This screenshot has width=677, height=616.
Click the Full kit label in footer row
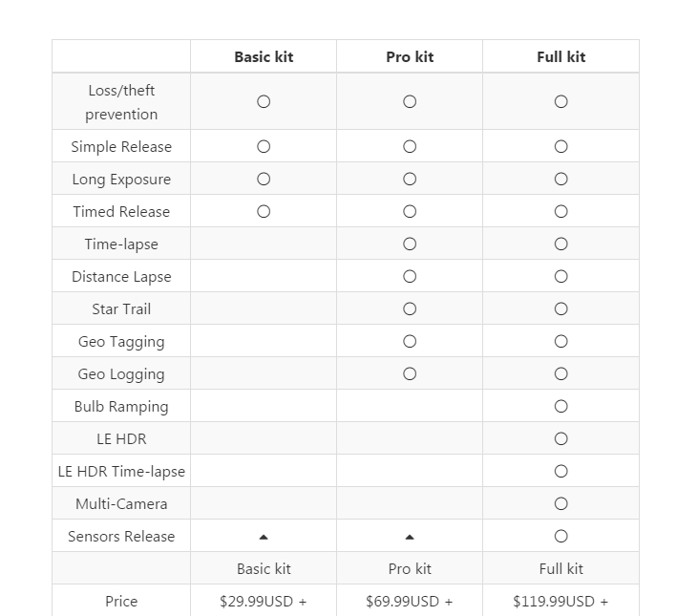click(x=561, y=568)
